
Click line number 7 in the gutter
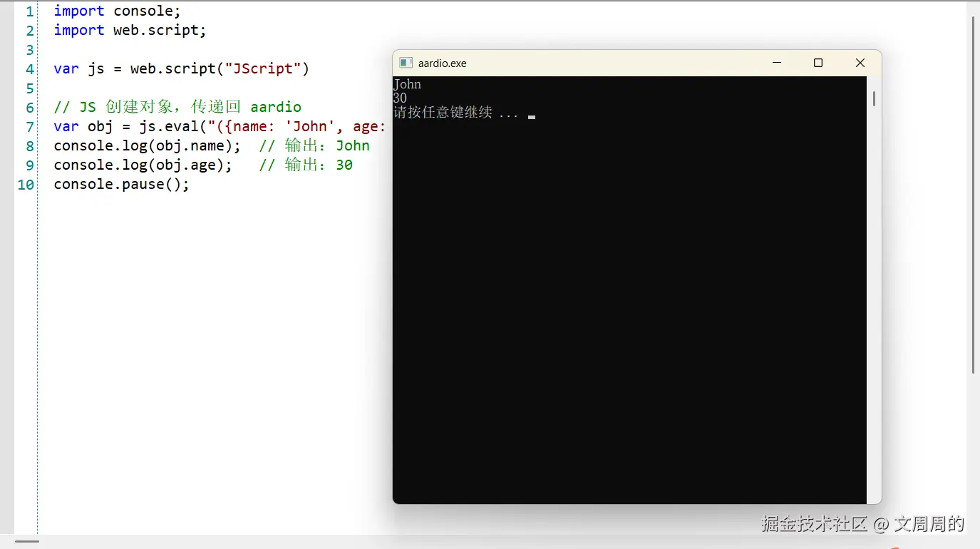point(29,127)
